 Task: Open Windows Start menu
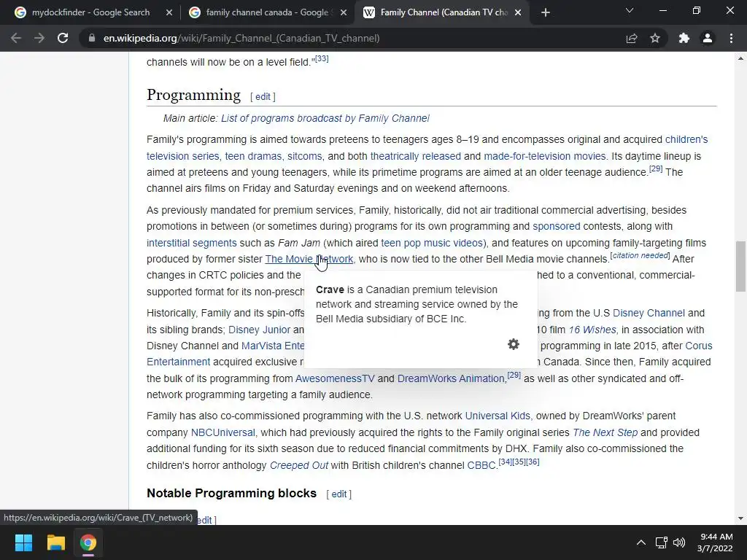23,542
